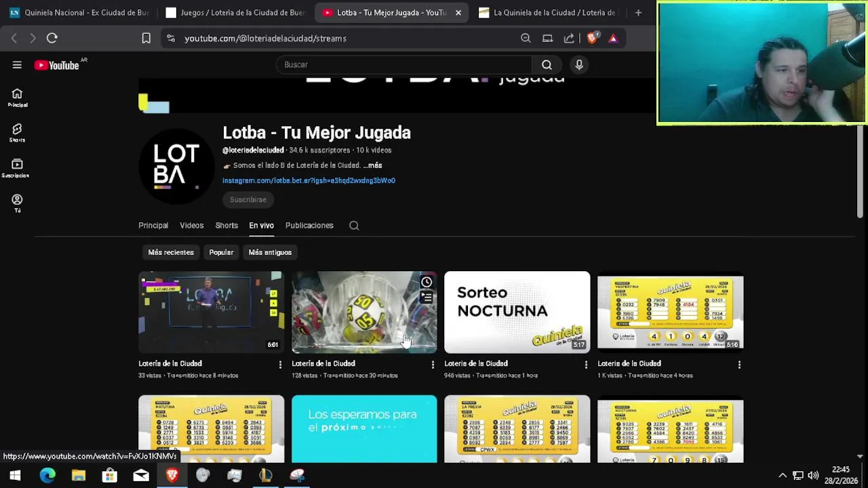
Task: Open the Windows Start menu
Action: click(x=15, y=476)
